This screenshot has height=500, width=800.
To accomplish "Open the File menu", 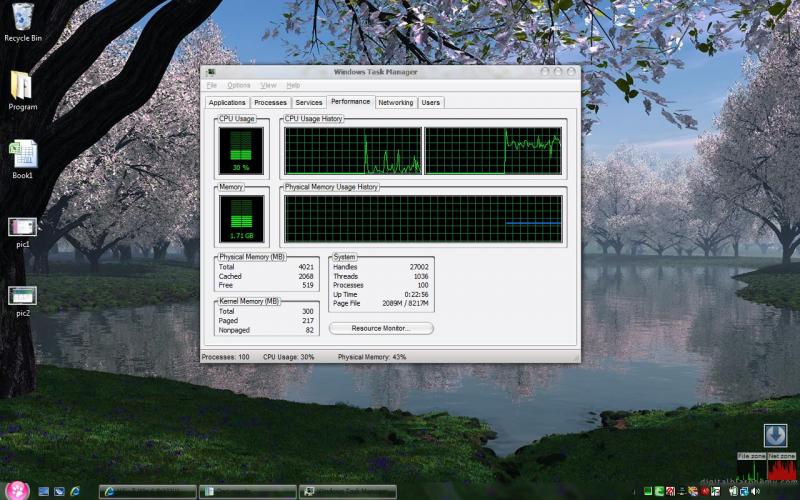I will (x=212, y=86).
